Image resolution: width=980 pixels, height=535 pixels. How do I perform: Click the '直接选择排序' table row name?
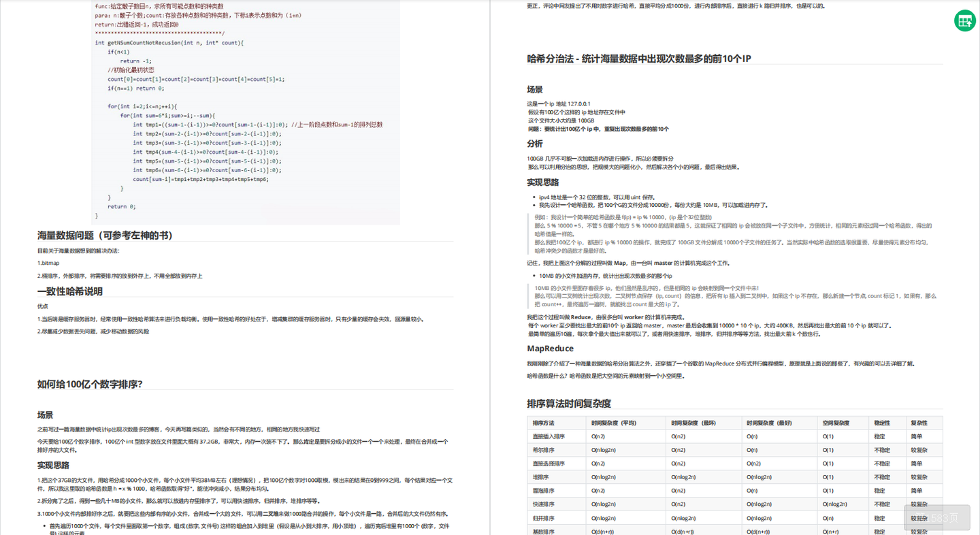click(x=549, y=464)
